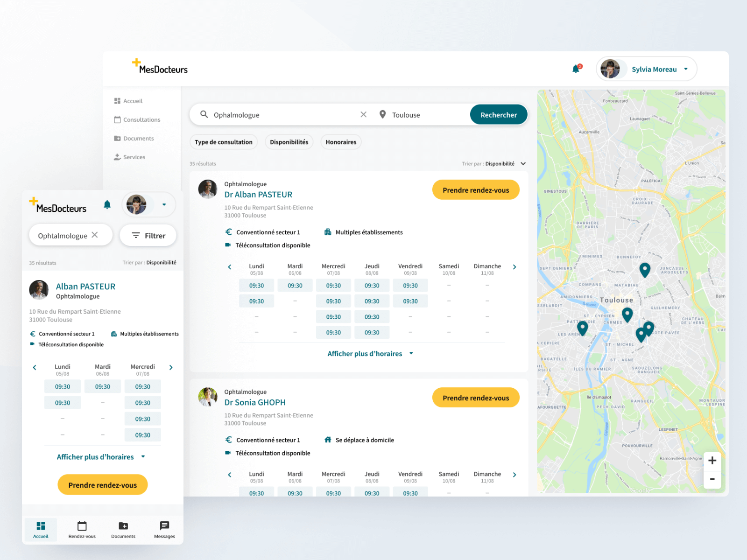Click the euro icon in Sonia GHOPH card
Screen dimensions: 747x560
point(229,440)
